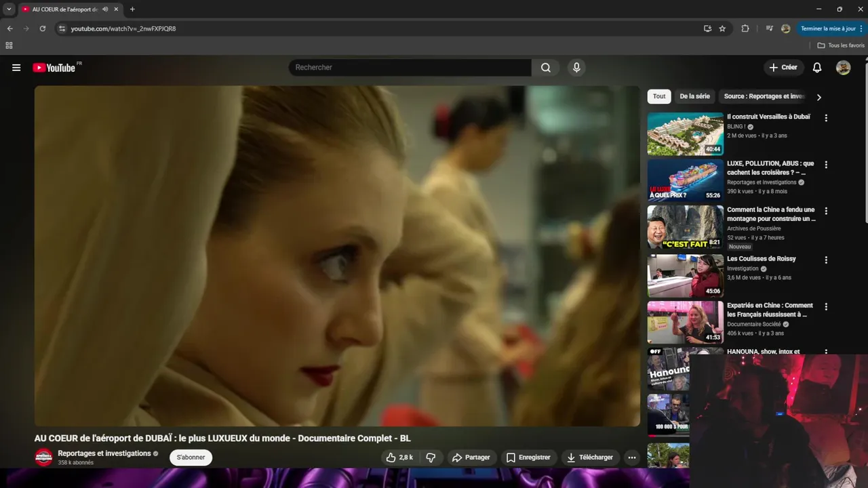Open the Les Coulisses de Roissy title
Screen dimensions: 868x488
point(762,259)
